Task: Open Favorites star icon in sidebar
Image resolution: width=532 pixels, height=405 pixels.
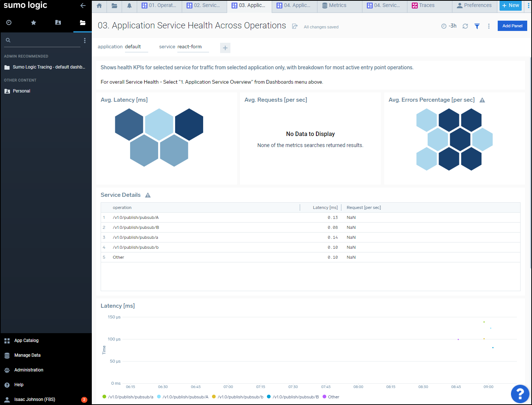Action: pos(34,22)
